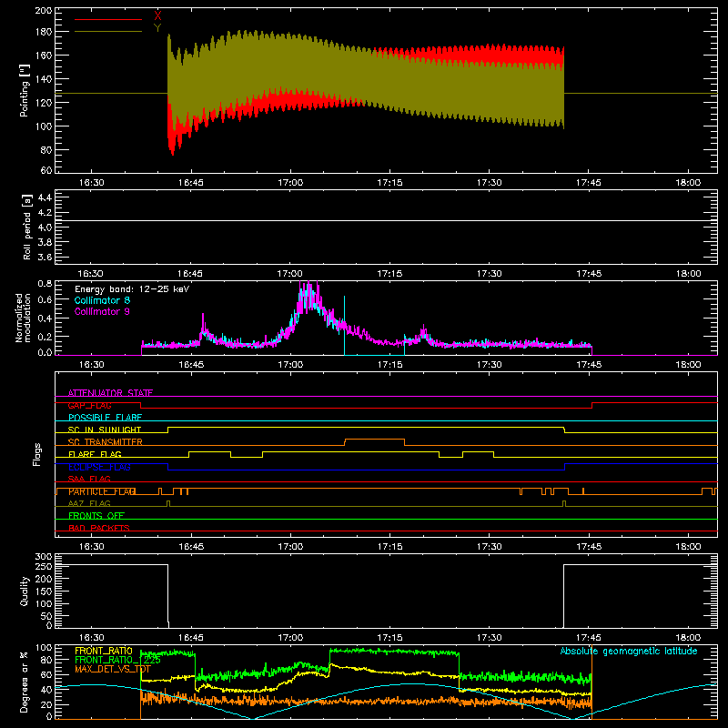Select the MAX_DET_VS_TOT legend entry
This screenshot has height=728, width=728.
pyautogui.click(x=112, y=669)
